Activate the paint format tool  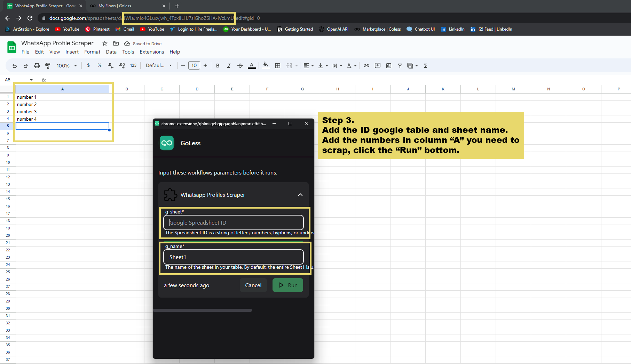coord(48,66)
